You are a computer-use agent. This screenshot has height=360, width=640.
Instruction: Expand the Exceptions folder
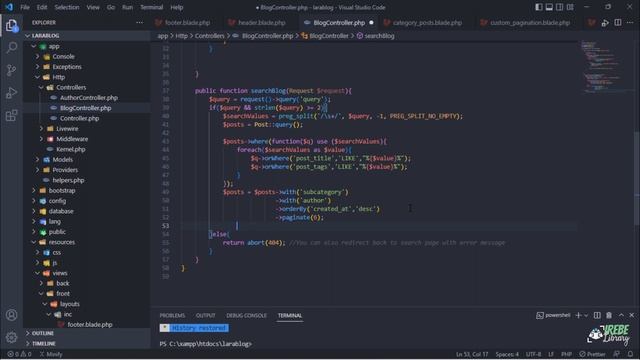(x=87, y=67)
